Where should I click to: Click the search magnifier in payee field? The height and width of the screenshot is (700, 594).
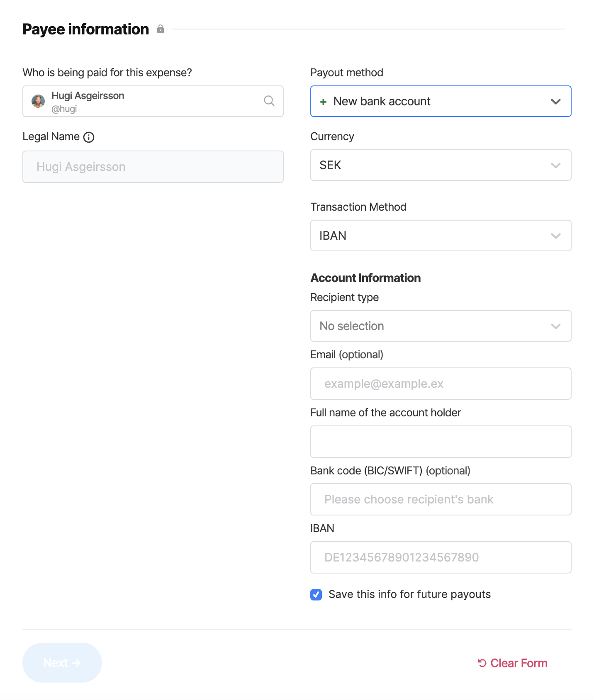point(269,101)
